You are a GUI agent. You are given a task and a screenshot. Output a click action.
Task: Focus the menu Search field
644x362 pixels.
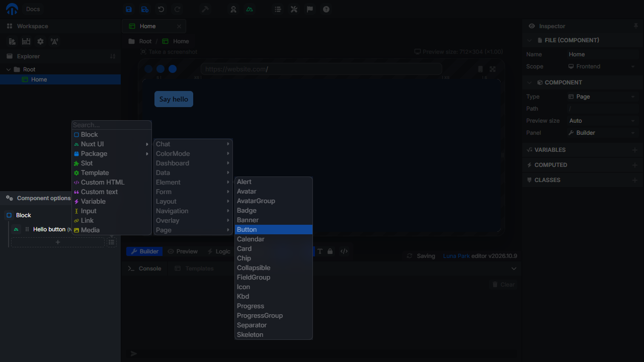(112, 125)
